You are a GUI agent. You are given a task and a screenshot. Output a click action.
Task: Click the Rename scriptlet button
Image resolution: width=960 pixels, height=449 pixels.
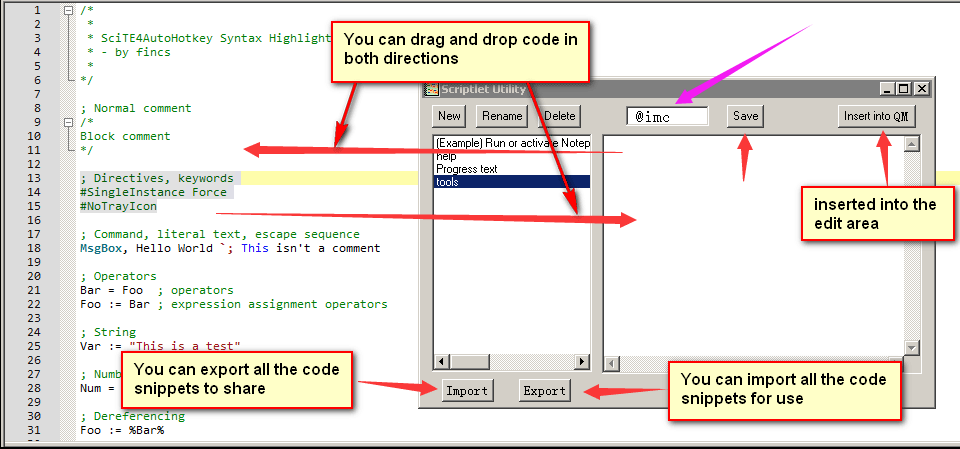click(x=502, y=116)
